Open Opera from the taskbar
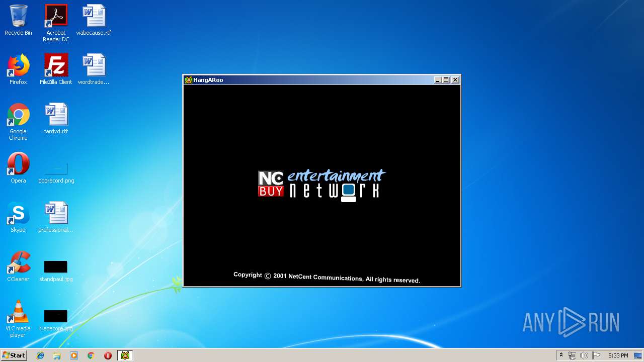Screen dimensions: 644x362 108,355
